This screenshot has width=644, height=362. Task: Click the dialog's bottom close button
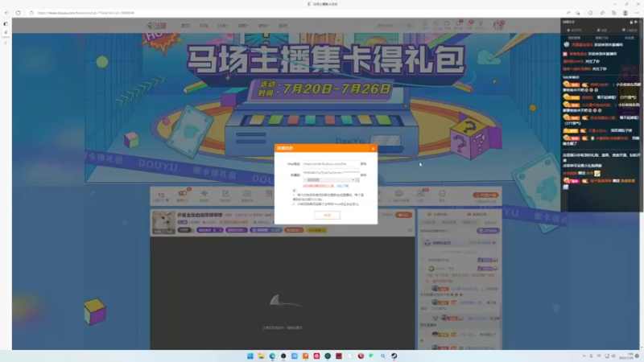(327, 215)
